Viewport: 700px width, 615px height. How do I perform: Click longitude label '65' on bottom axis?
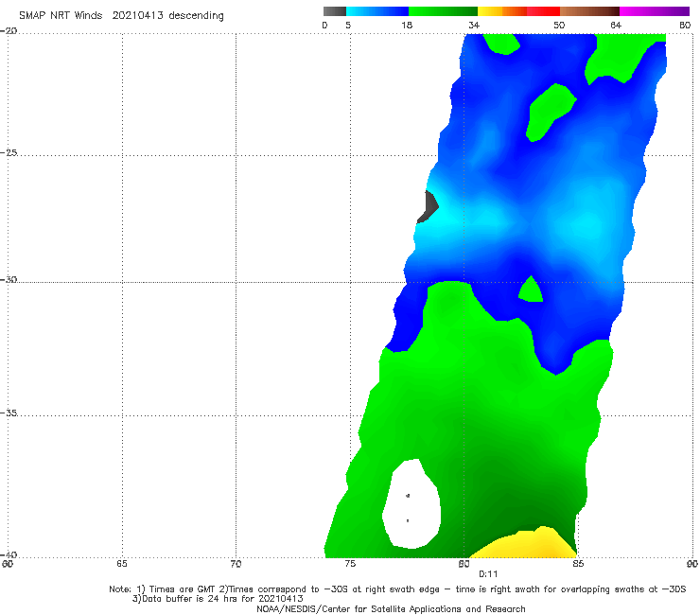pyautogui.click(x=121, y=564)
